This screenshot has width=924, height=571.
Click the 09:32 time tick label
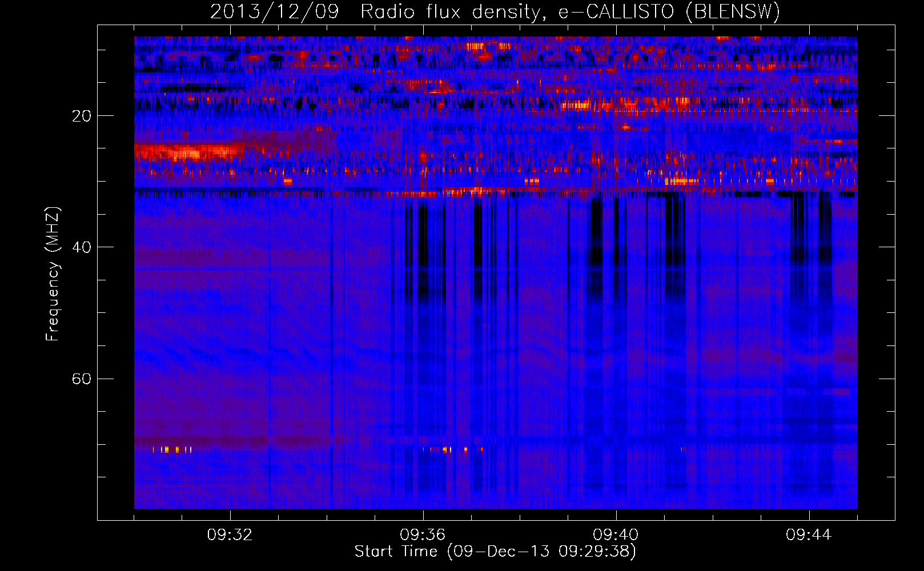point(230,535)
